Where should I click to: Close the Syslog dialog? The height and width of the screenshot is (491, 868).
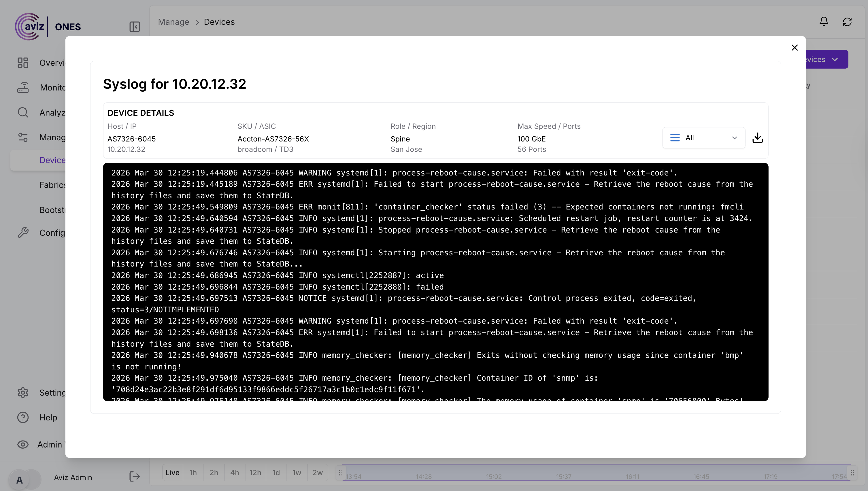coord(795,48)
